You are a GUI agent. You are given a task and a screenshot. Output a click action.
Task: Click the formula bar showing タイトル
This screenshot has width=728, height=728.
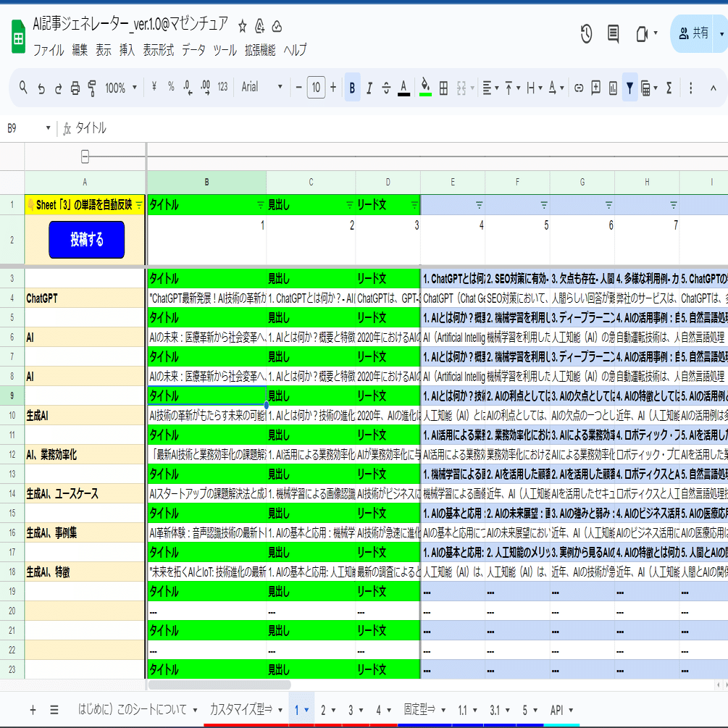pyautogui.click(x=399, y=128)
